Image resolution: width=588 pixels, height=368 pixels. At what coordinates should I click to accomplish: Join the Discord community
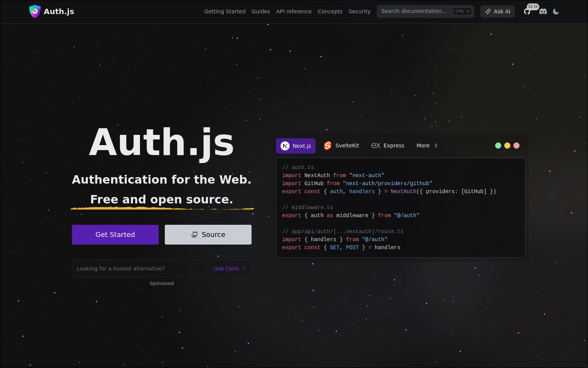point(542,11)
